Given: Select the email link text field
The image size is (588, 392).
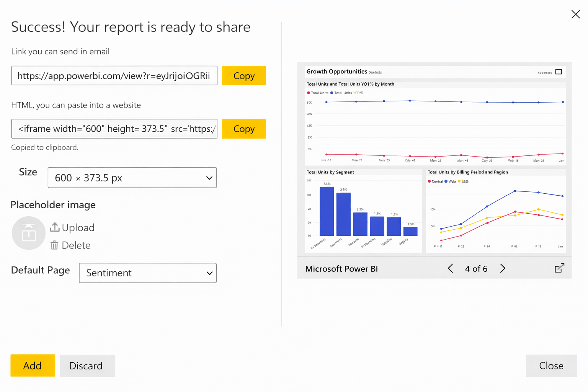Looking at the screenshot, I should (x=114, y=76).
